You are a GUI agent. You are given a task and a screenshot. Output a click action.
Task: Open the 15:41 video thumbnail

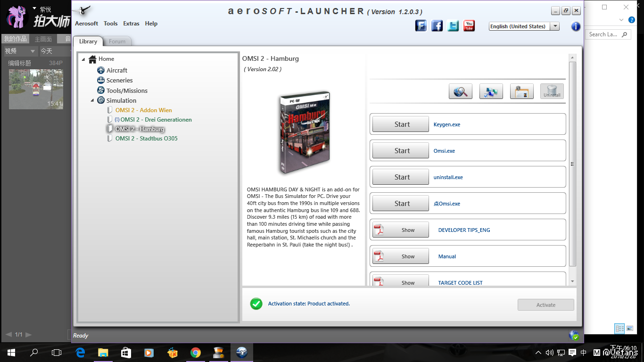pos(36,89)
